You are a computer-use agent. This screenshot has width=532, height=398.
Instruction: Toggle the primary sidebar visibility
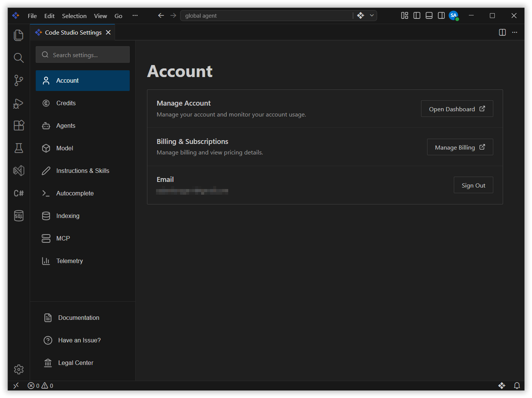coord(417,15)
